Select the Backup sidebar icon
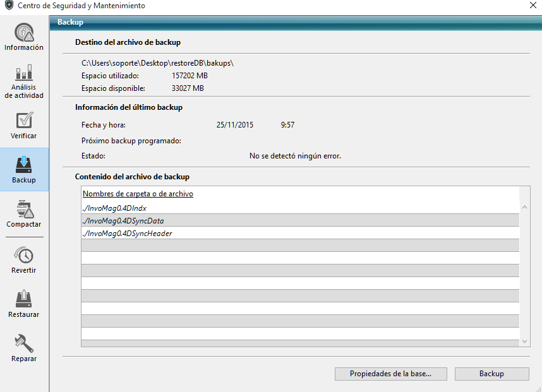 [x=24, y=165]
